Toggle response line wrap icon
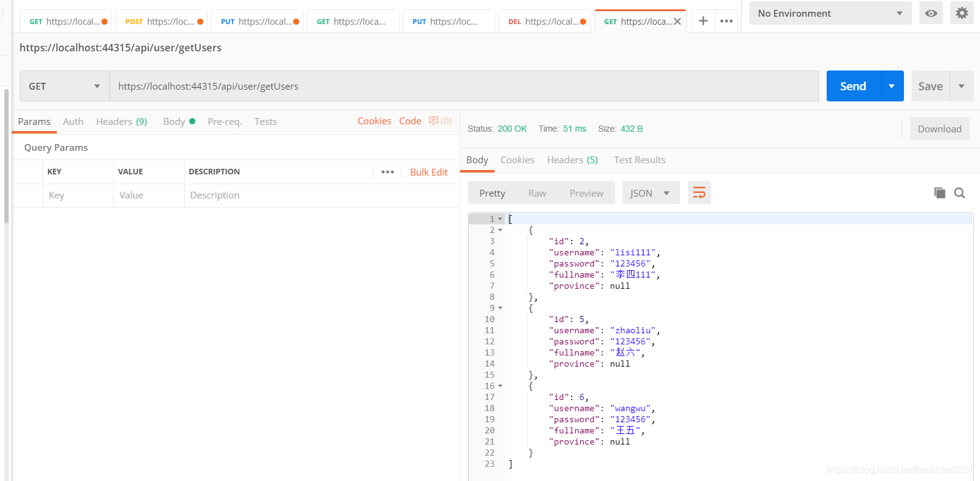This screenshot has width=980, height=481. point(699,193)
